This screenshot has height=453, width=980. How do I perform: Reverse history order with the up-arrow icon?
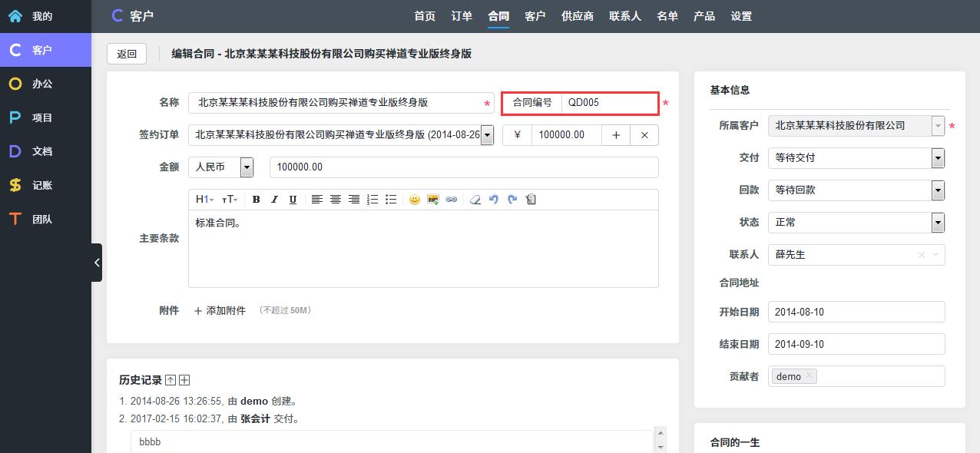click(x=171, y=380)
